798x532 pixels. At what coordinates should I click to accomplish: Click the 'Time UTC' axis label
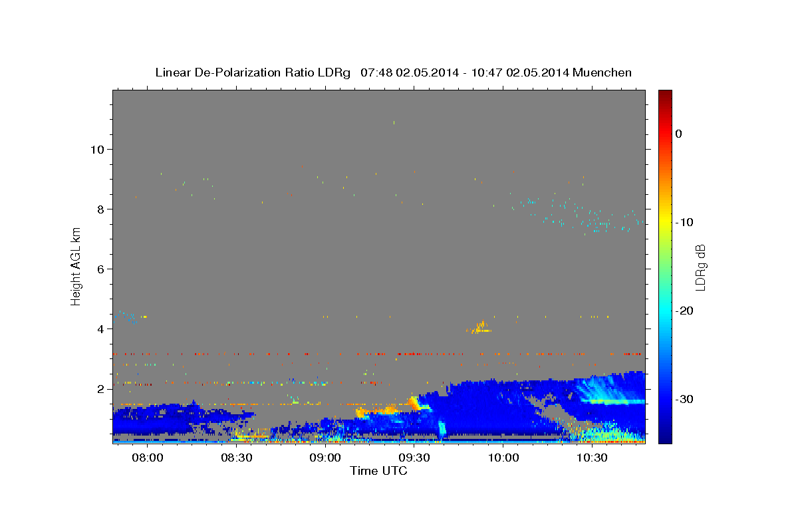pyautogui.click(x=378, y=471)
